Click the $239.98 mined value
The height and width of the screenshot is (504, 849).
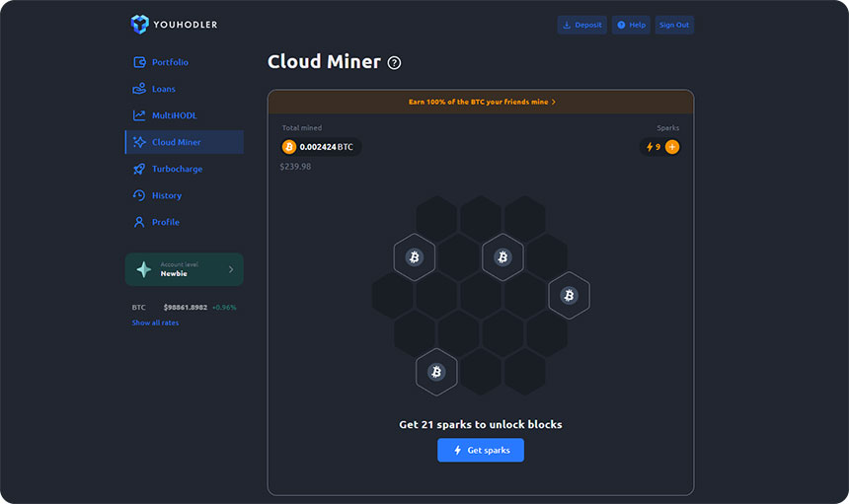pos(295,167)
